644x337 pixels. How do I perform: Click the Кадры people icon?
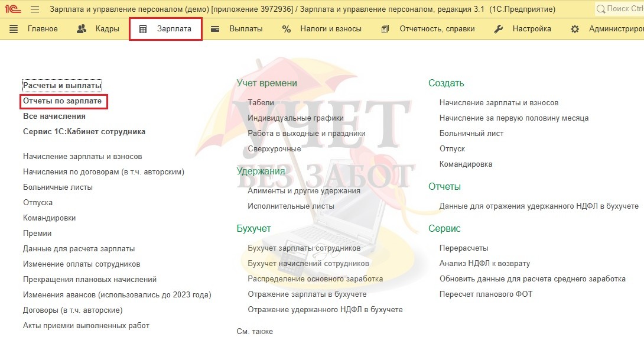tap(82, 29)
